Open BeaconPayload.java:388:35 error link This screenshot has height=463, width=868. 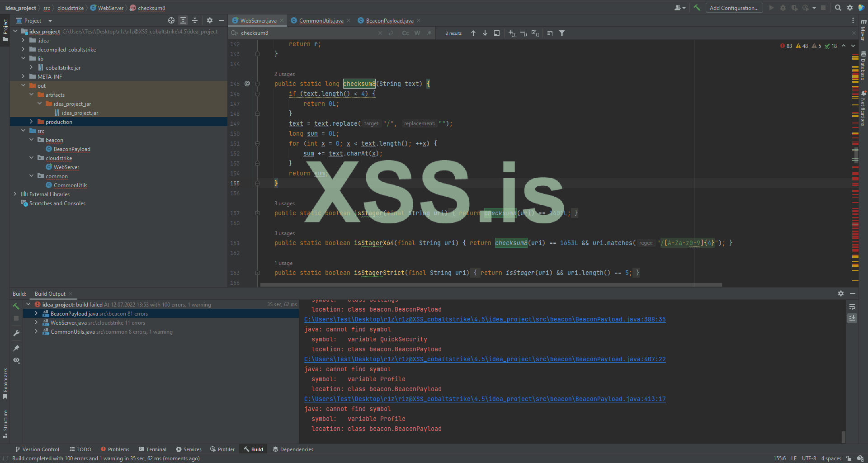(485, 319)
